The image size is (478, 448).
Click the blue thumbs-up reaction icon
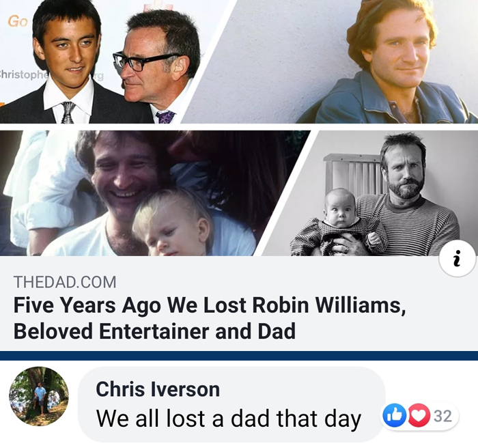[x=395, y=415]
